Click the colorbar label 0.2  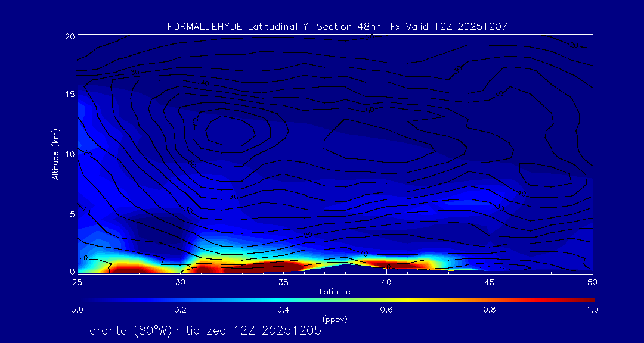click(x=180, y=310)
